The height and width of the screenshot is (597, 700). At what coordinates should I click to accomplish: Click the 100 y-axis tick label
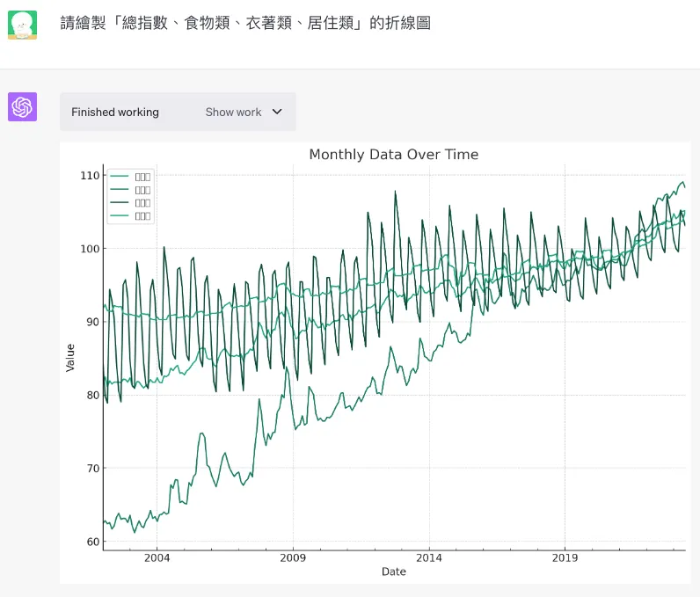coord(90,249)
